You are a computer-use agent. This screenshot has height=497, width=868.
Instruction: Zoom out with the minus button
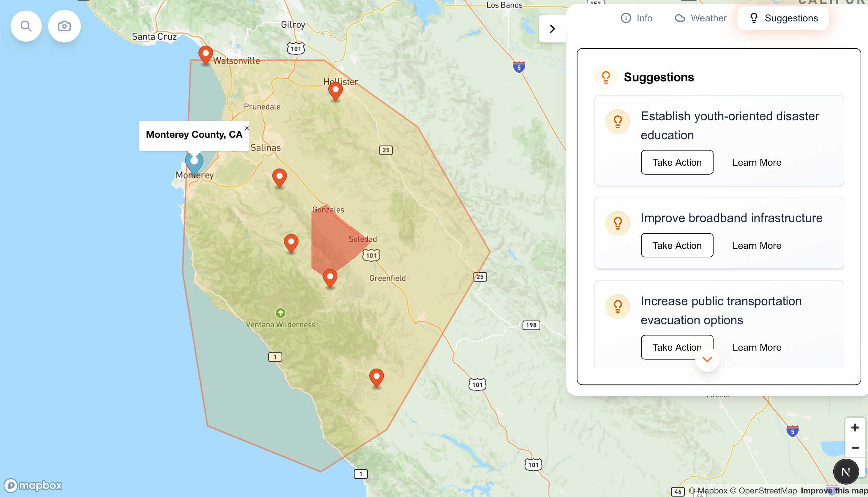pyautogui.click(x=855, y=447)
